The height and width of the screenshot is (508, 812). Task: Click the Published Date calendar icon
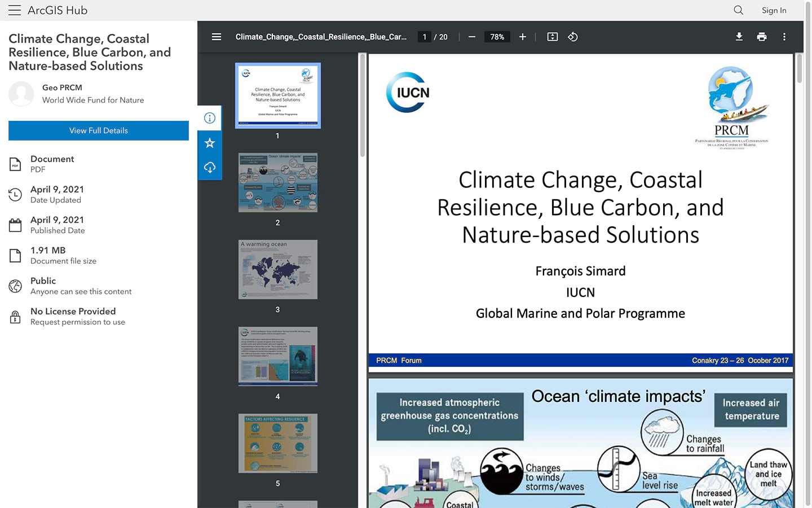pos(15,225)
